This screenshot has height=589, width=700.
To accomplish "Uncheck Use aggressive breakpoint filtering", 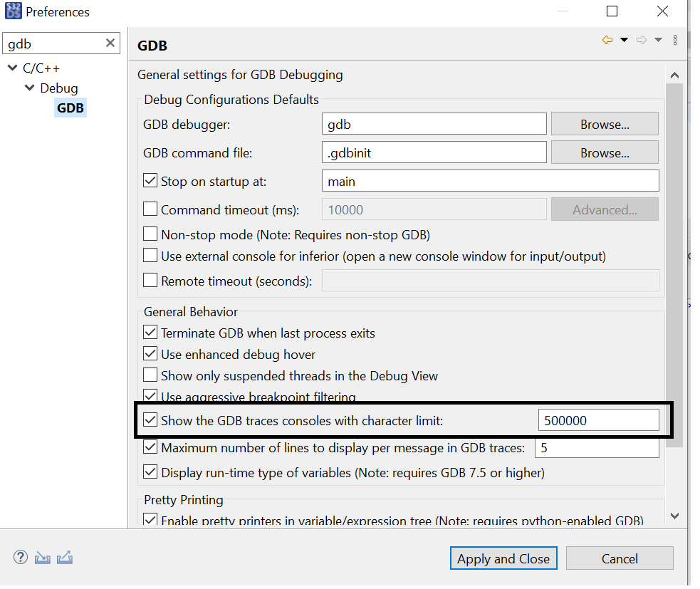I will [150, 395].
